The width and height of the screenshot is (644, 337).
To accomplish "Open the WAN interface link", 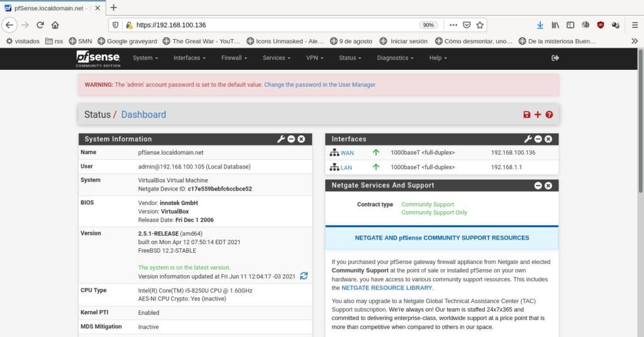I will 347,153.
